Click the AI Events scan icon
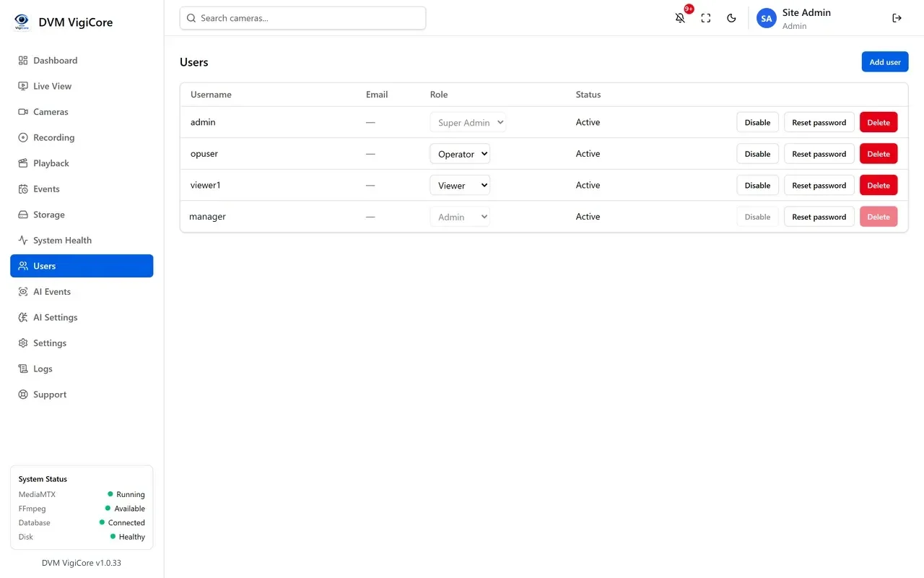This screenshot has height=578, width=924. pos(23,292)
